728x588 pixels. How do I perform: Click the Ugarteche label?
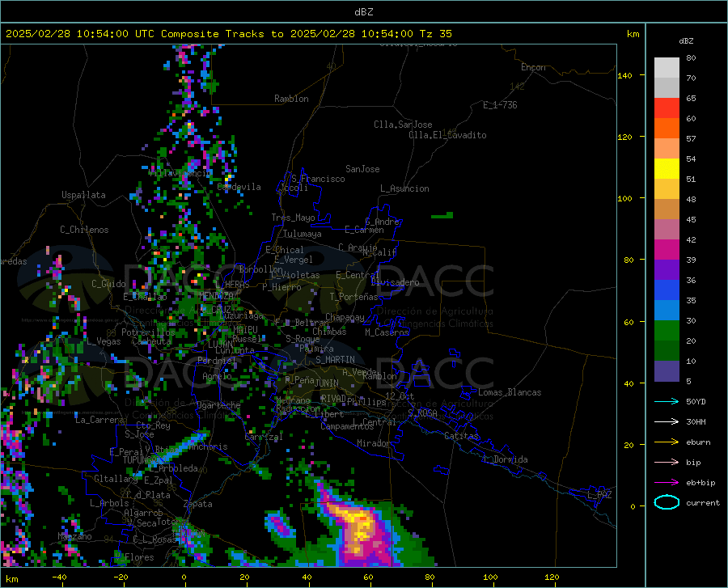click(218, 405)
